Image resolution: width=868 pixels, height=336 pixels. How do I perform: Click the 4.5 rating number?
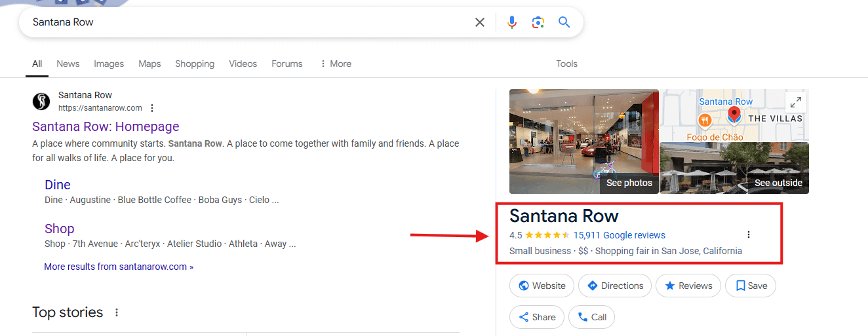(x=515, y=235)
